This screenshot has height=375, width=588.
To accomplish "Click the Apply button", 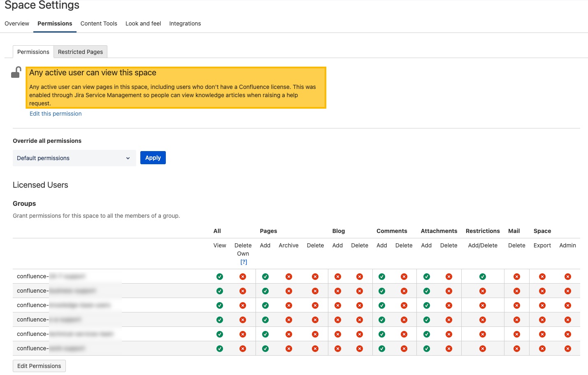I will (153, 158).
